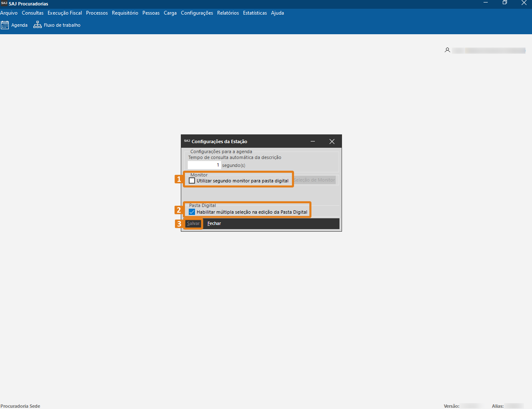Expand the Execução Fiscal menu
Screen dimensions: 532x409
click(x=65, y=13)
